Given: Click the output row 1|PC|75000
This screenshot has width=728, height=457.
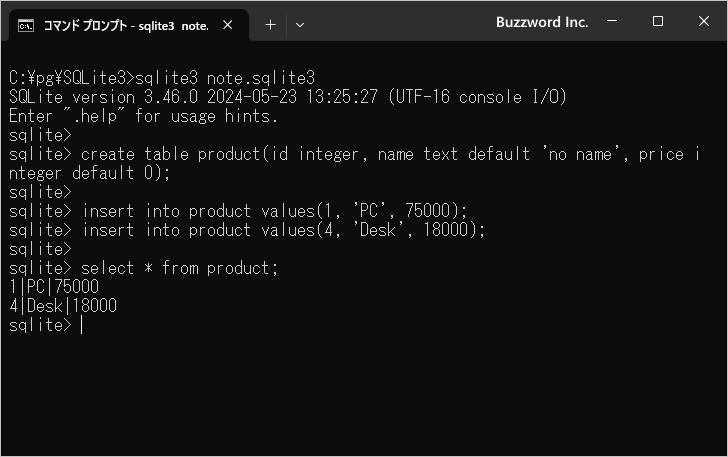Looking at the screenshot, I should click(54, 288).
